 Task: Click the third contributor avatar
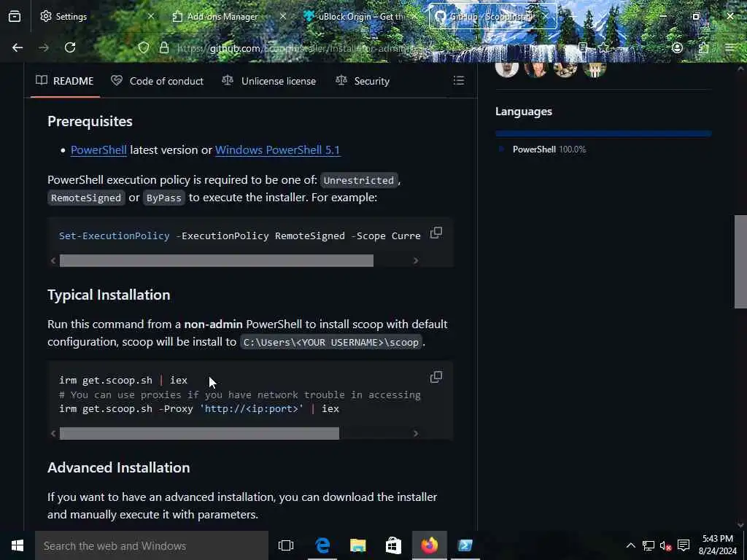pos(565,69)
